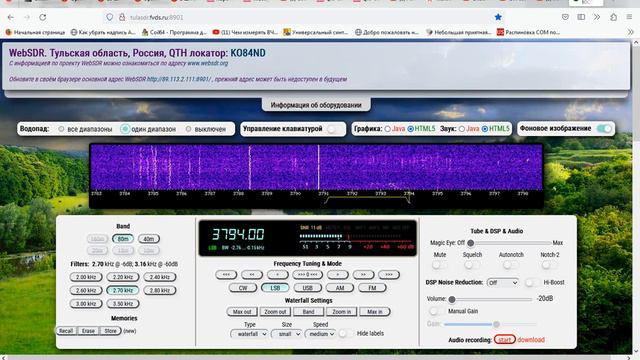Viewport: 640px width, 360px height.
Task: Adjust the Magic Eye slider
Action: coord(509,243)
